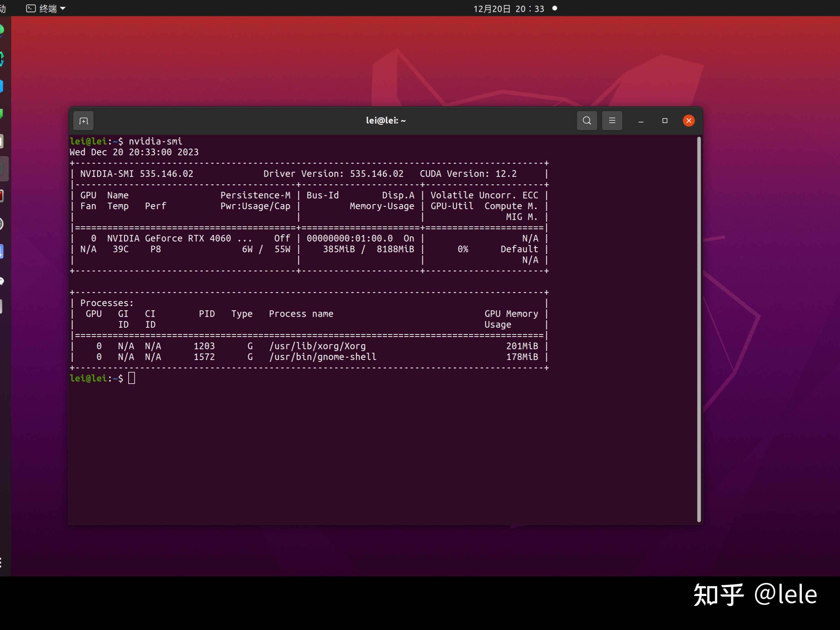The width and height of the screenshot is (840, 630).
Task: Open the date and time 12月20日 panel
Action: (508, 8)
